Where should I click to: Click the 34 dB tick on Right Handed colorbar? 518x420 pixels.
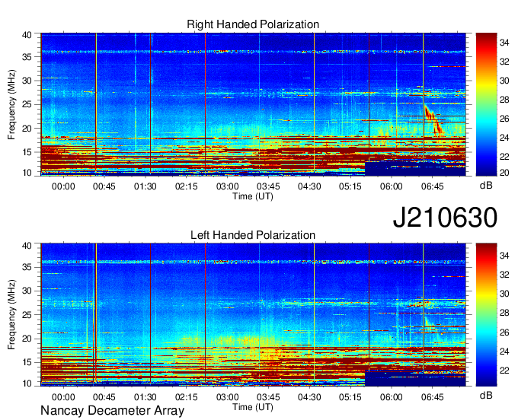pyautogui.click(x=504, y=43)
